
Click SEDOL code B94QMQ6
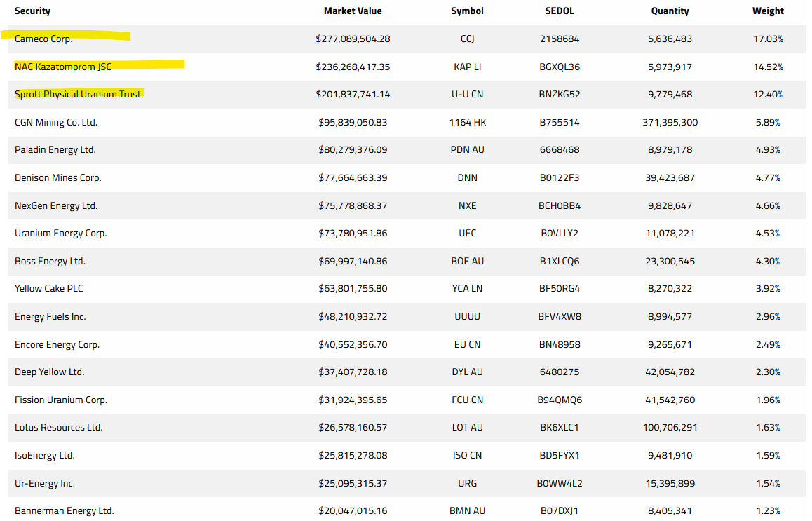click(x=560, y=400)
